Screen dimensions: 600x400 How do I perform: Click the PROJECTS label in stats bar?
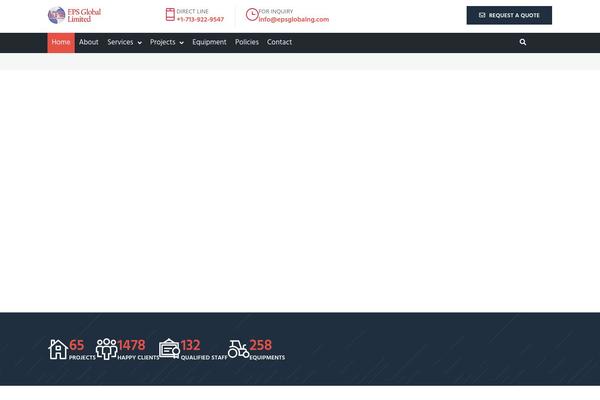click(x=82, y=358)
